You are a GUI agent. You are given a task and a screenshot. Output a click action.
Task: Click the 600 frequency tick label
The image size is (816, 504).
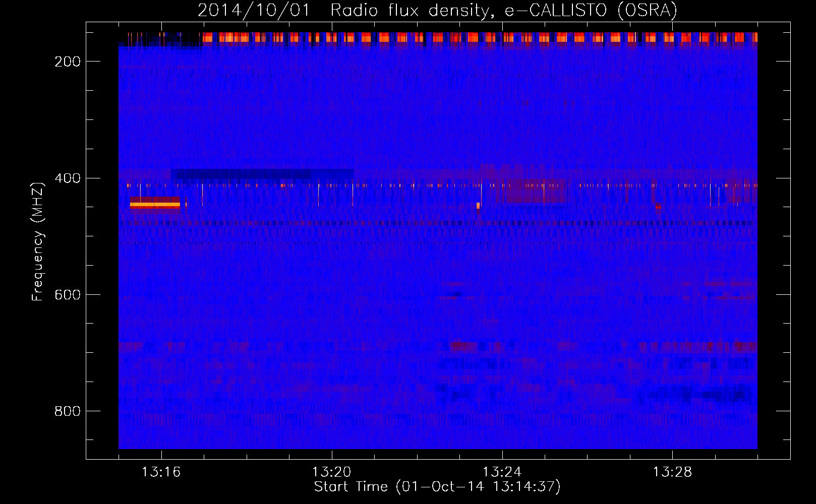68,295
